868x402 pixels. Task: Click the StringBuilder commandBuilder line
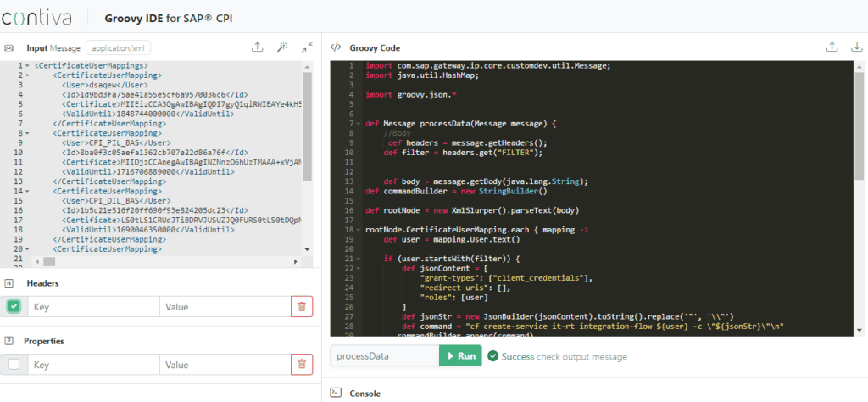[x=456, y=191]
